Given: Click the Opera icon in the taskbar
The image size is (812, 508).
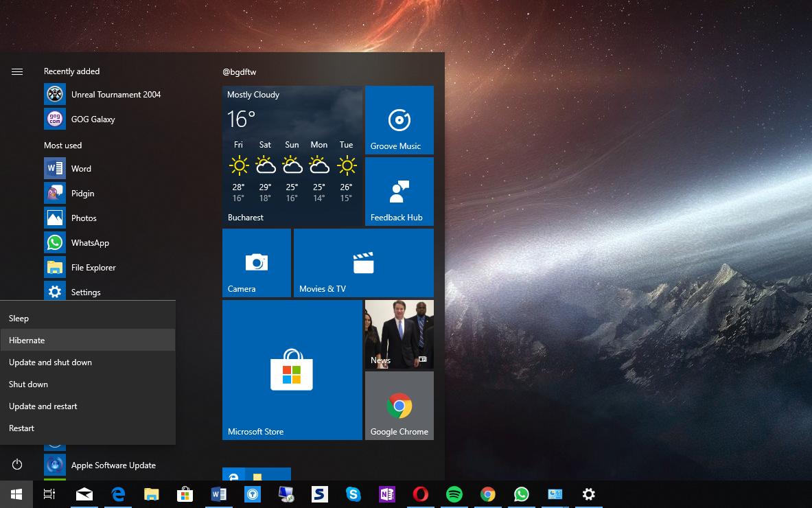Looking at the screenshot, I should [421, 494].
